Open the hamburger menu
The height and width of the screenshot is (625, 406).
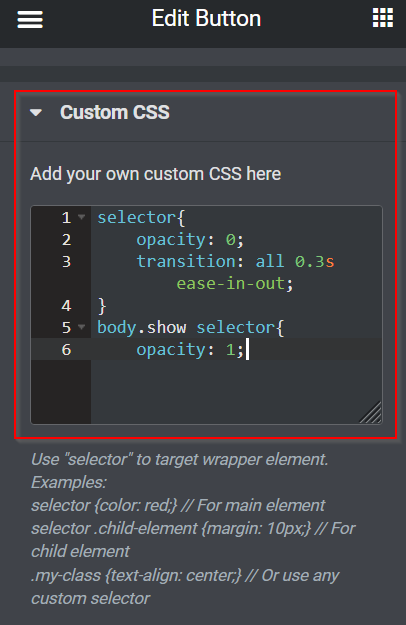(x=30, y=19)
